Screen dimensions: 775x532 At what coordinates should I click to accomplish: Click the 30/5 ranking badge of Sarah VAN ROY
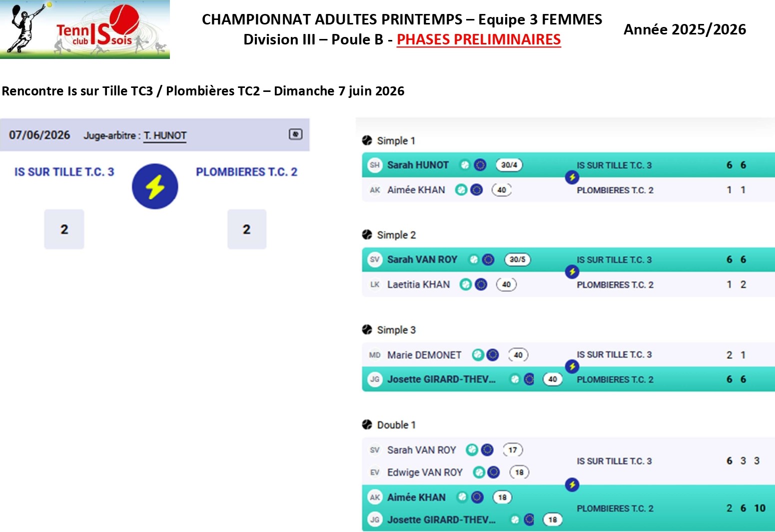517,260
